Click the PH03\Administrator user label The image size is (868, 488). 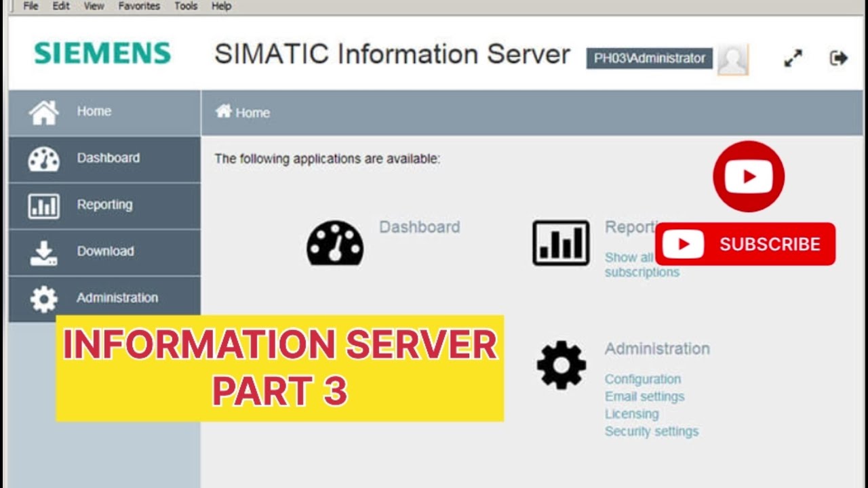click(x=650, y=58)
